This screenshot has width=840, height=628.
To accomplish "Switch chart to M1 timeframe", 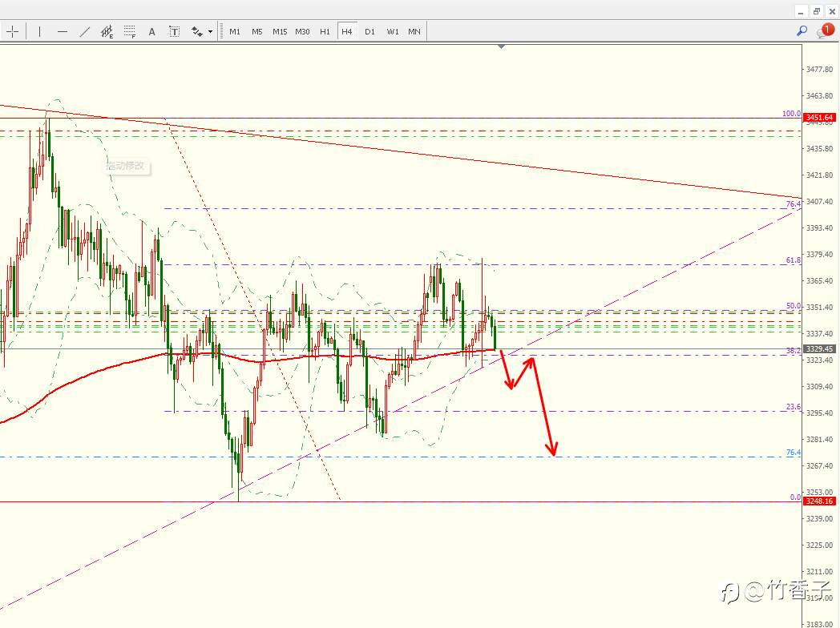I will click(235, 31).
